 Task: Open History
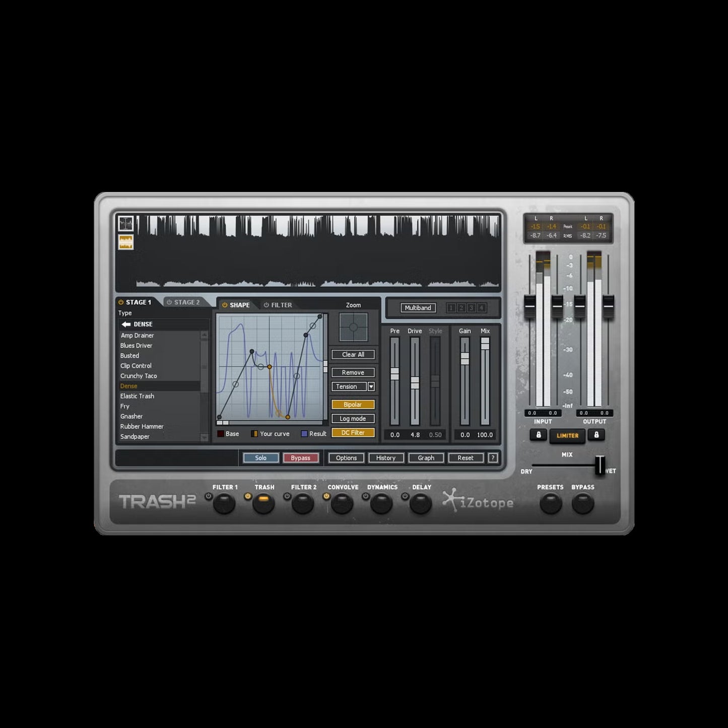386,458
